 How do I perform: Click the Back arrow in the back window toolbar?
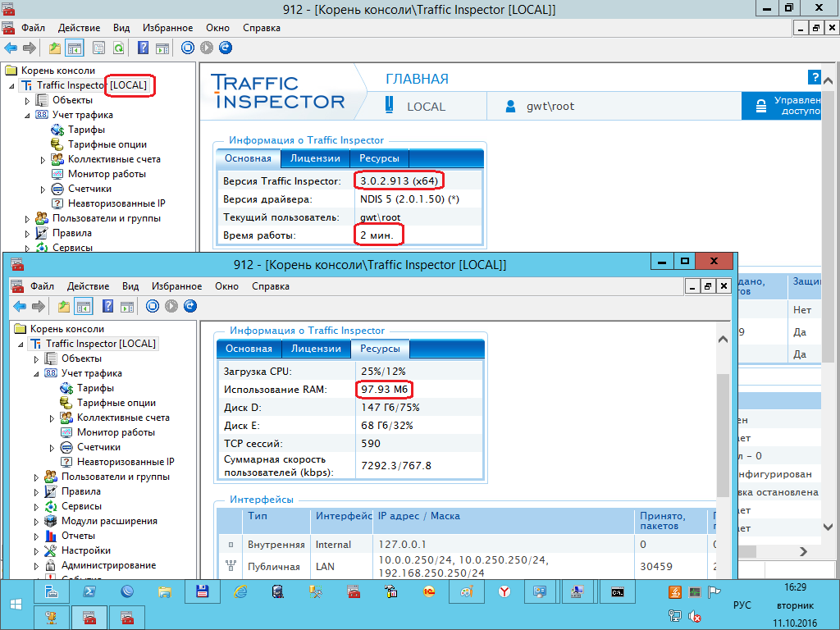[x=11, y=48]
